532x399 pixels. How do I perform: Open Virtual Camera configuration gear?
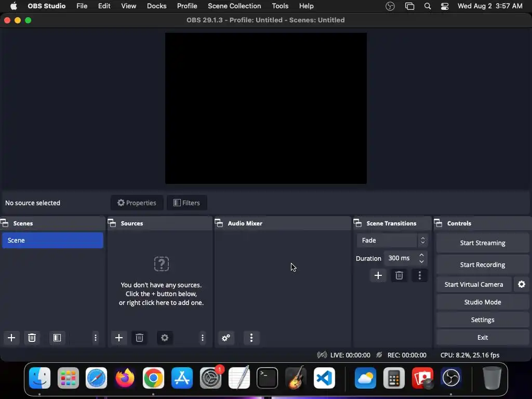(x=522, y=284)
